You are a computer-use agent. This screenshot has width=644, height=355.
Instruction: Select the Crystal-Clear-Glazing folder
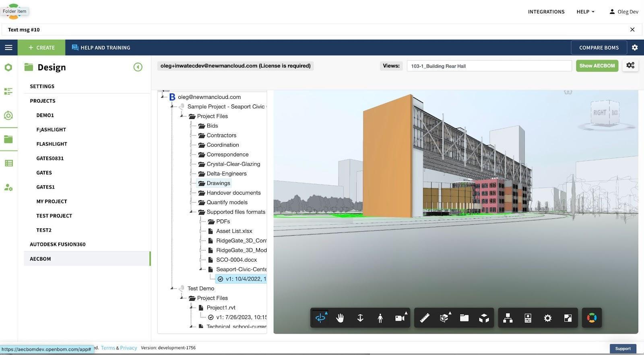229,164
